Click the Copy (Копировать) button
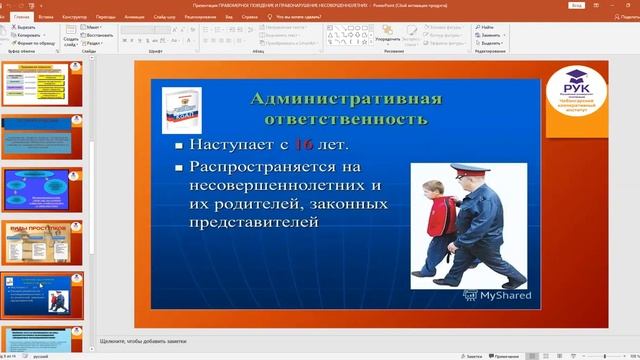Image resolution: width=640 pixels, height=360 pixels. (25, 35)
